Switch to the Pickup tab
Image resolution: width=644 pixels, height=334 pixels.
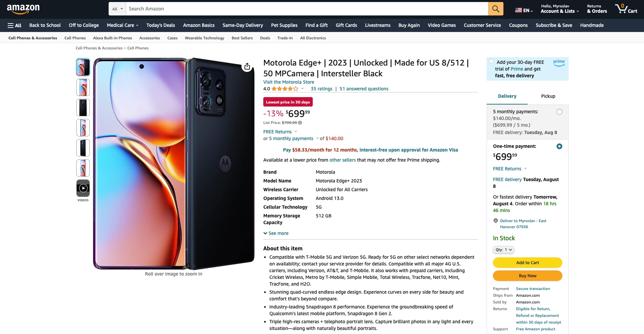548,96
